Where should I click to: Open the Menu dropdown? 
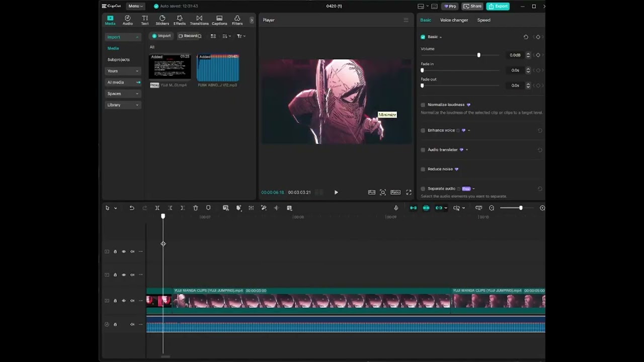(135, 6)
